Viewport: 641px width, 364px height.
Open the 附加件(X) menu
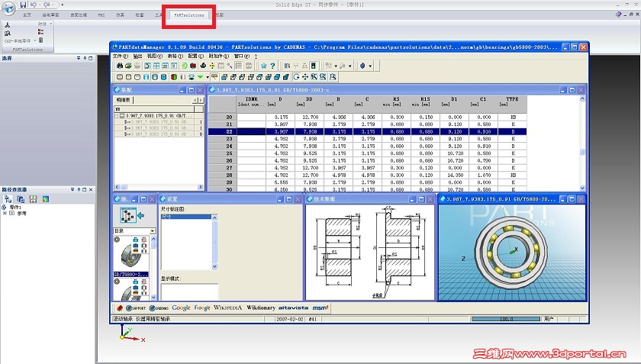[x=219, y=56]
